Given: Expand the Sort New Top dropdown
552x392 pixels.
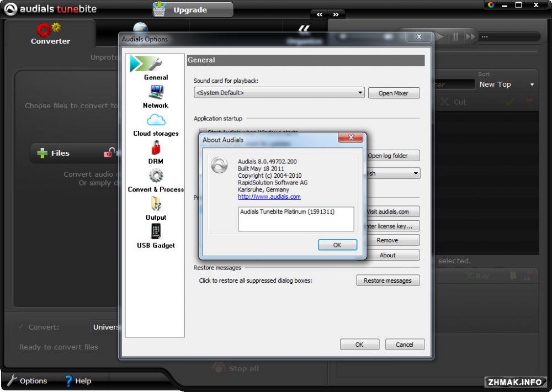Looking at the screenshot, I should point(506,84).
